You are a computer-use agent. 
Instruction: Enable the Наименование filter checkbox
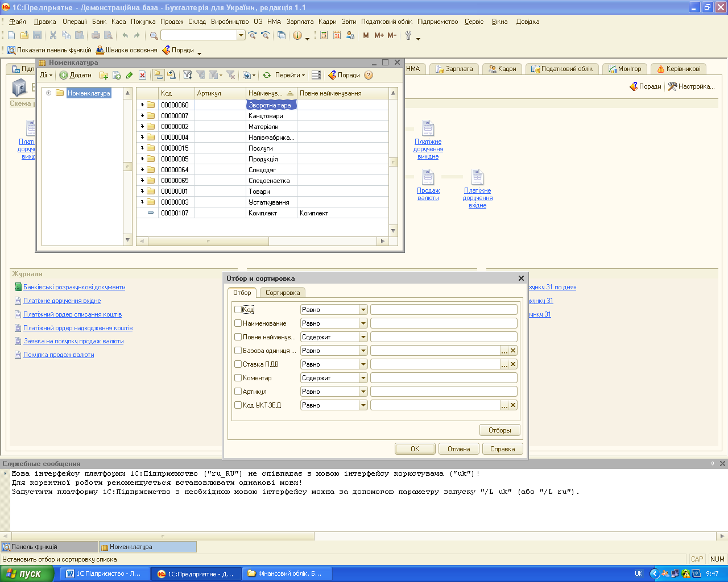[238, 323]
